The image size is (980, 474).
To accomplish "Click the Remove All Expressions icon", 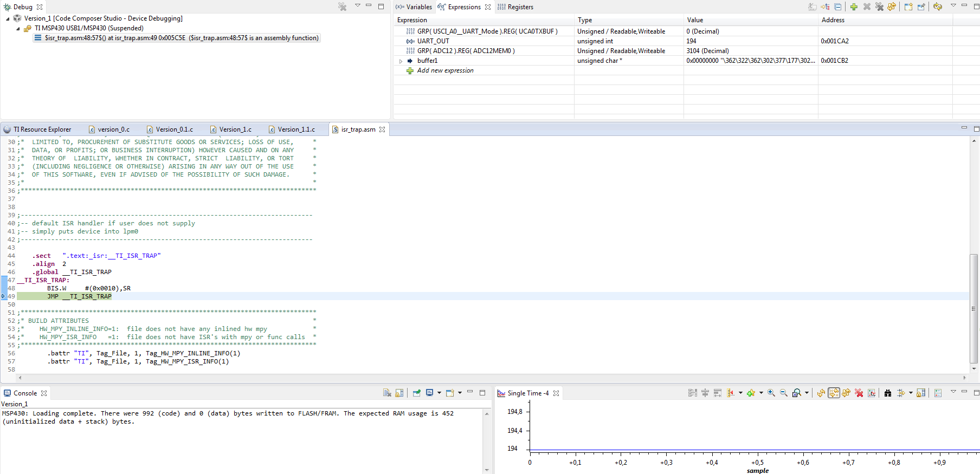I will [x=879, y=7].
